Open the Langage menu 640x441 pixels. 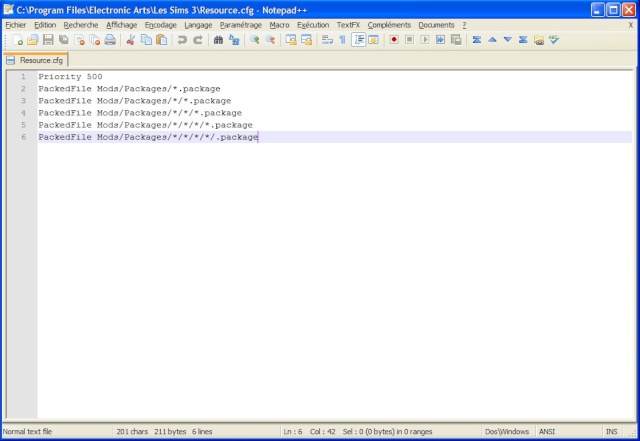198,25
